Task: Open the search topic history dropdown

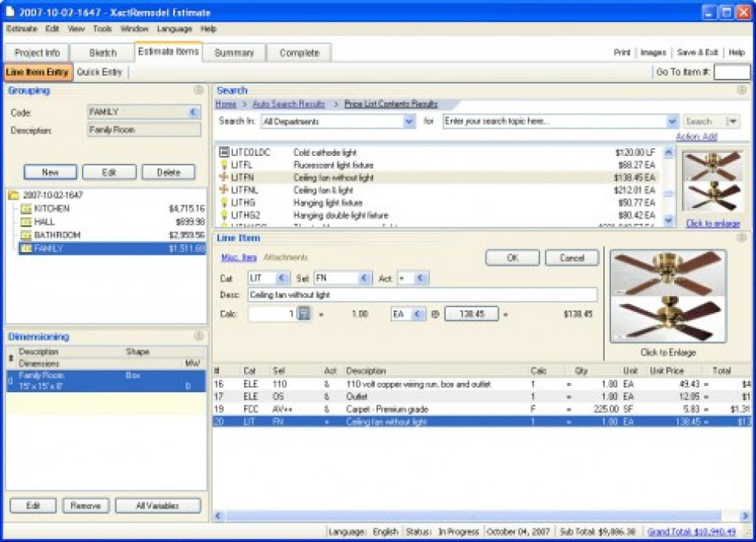Action: (672, 121)
